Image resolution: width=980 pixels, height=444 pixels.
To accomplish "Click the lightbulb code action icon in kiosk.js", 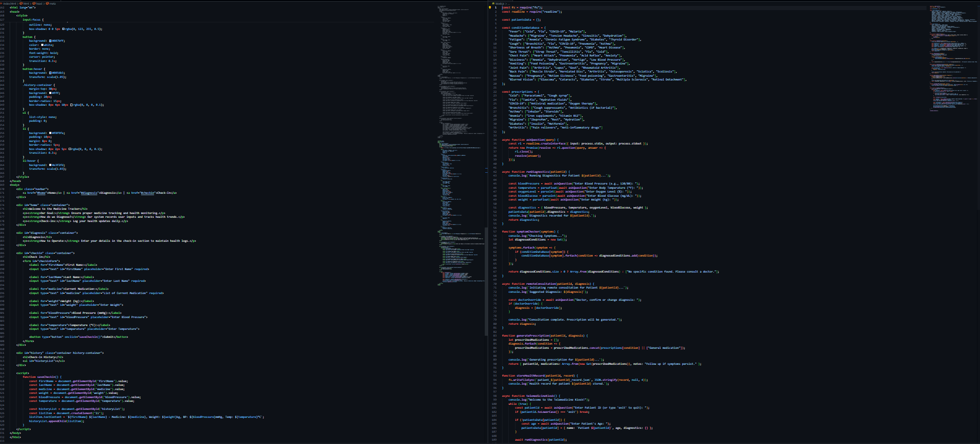I will (490, 8).
